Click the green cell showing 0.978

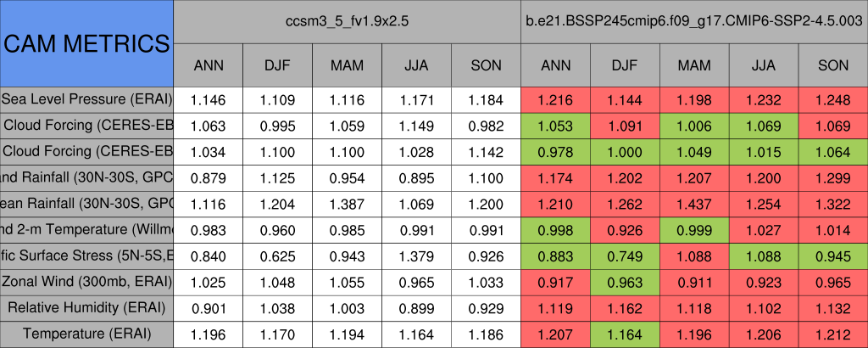[x=556, y=151]
